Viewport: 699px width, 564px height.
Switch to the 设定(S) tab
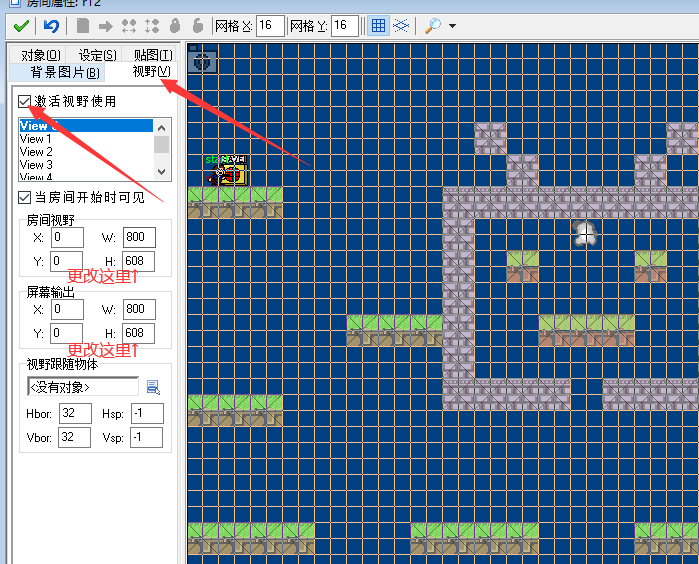coord(98,55)
